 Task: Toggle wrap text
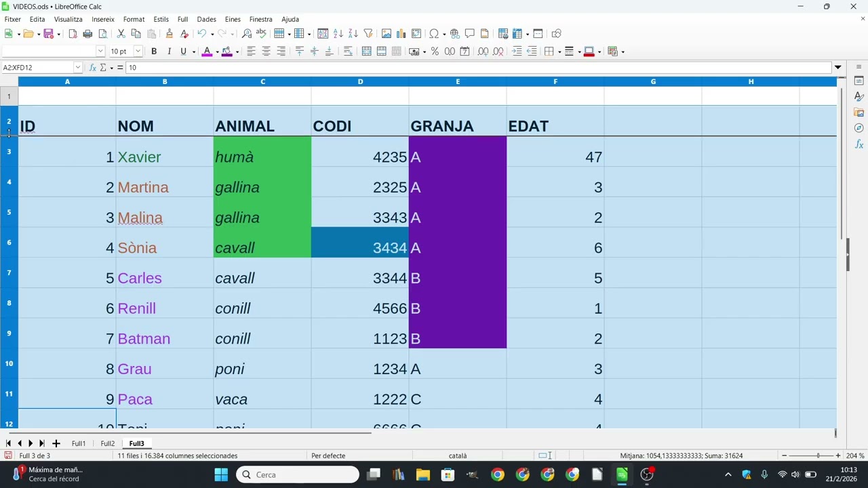[x=348, y=52]
